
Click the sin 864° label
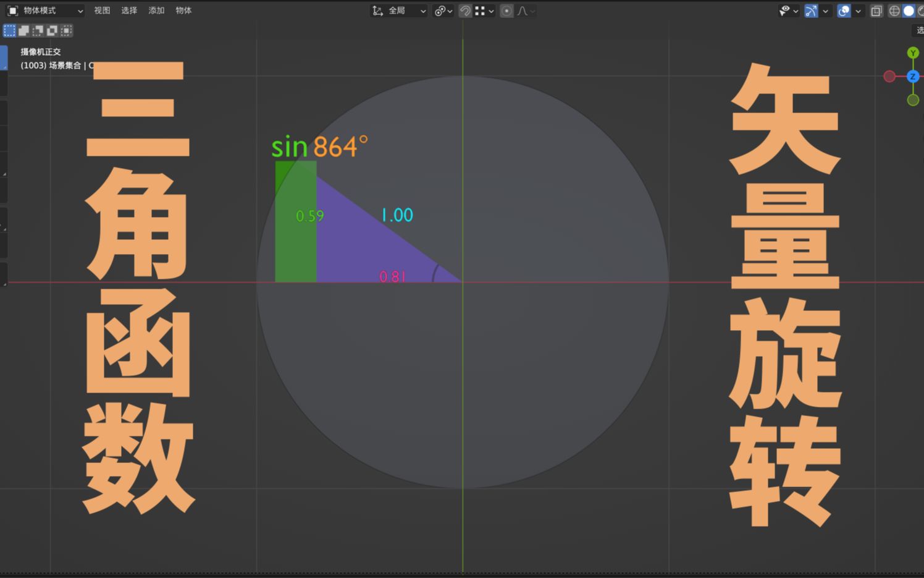pyautogui.click(x=319, y=147)
